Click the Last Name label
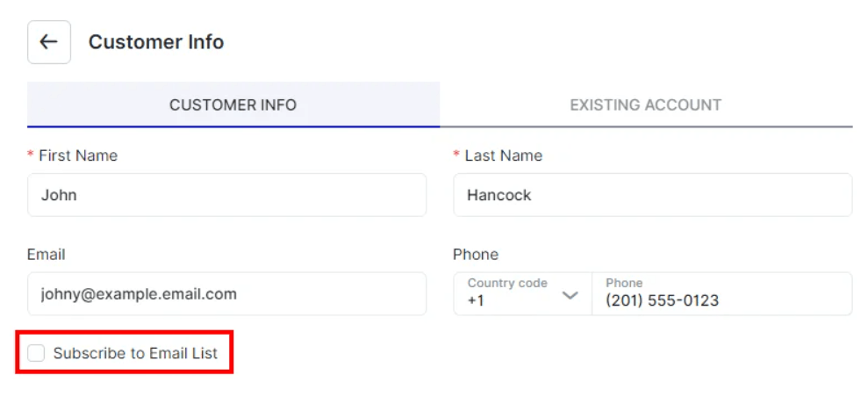Screen dimensions: 868x397 [x=503, y=155]
